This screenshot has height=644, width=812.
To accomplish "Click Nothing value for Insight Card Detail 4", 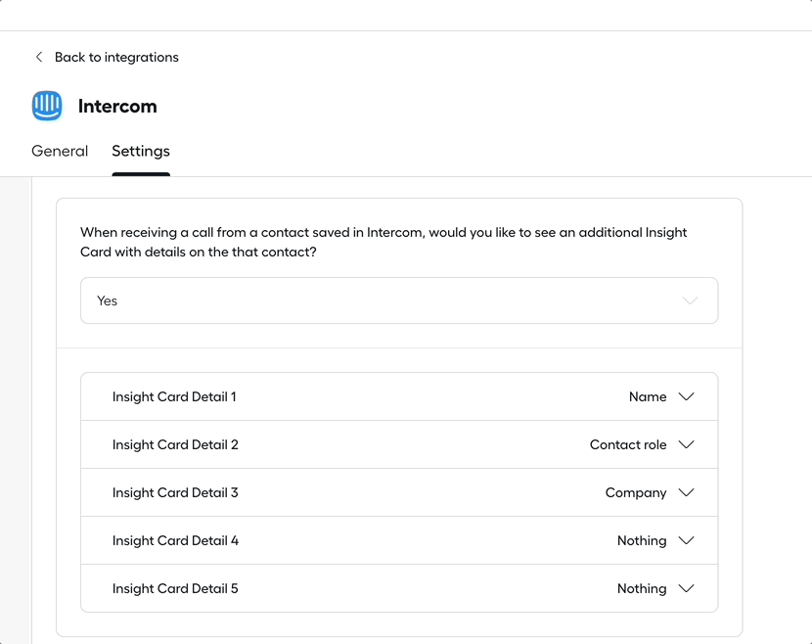I will point(642,540).
